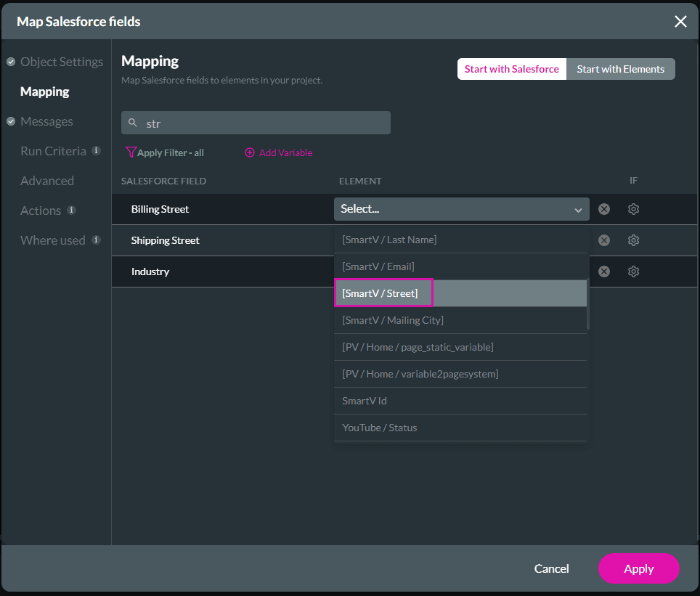Navigate to the Messages section
The height and width of the screenshot is (596, 700).
[46, 121]
